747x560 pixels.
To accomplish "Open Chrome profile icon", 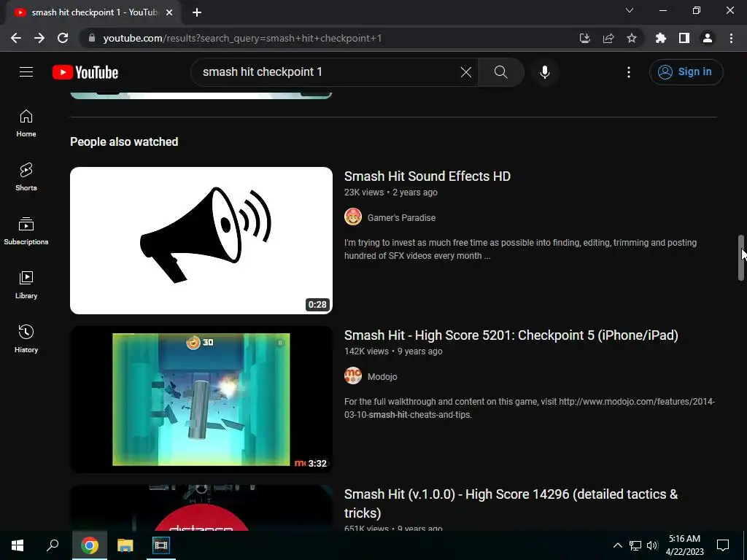I will pos(708,38).
